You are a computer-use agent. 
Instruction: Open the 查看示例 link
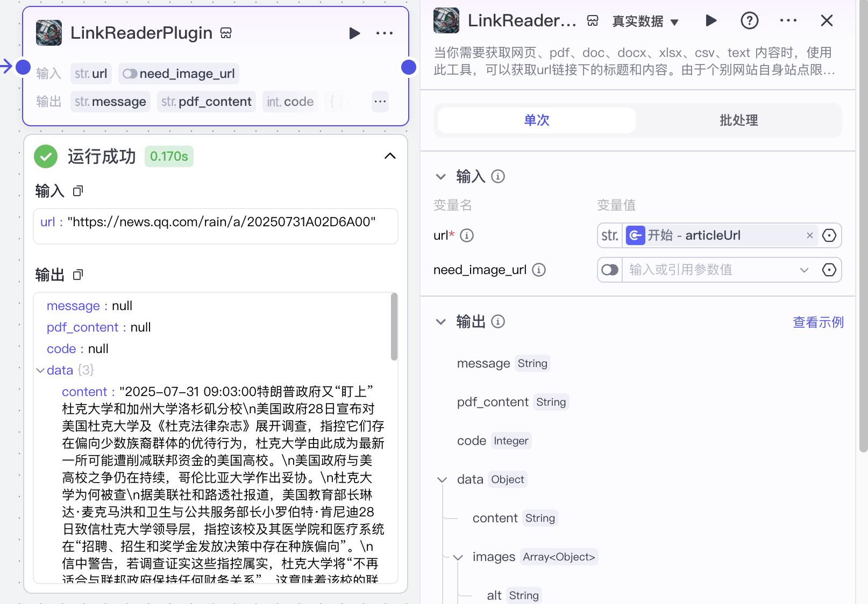pyautogui.click(x=817, y=322)
